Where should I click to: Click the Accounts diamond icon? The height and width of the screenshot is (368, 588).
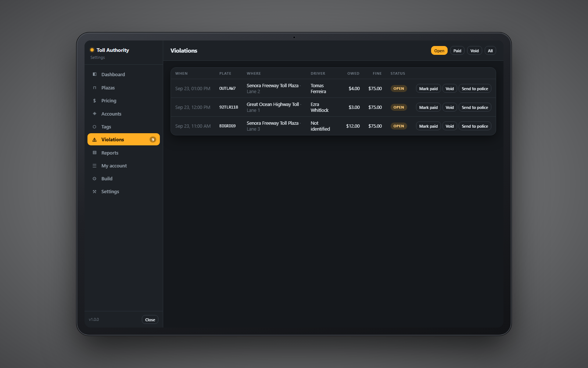(x=94, y=114)
